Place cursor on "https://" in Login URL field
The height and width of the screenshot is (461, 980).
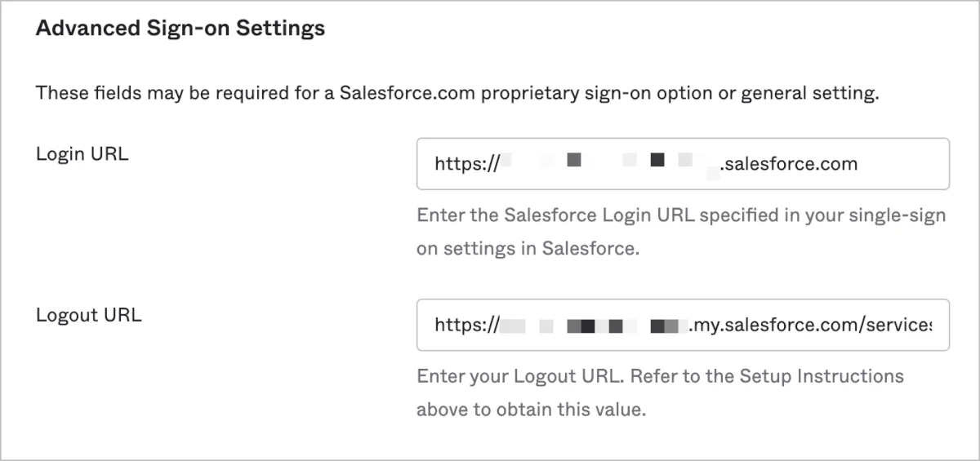(x=466, y=164)
